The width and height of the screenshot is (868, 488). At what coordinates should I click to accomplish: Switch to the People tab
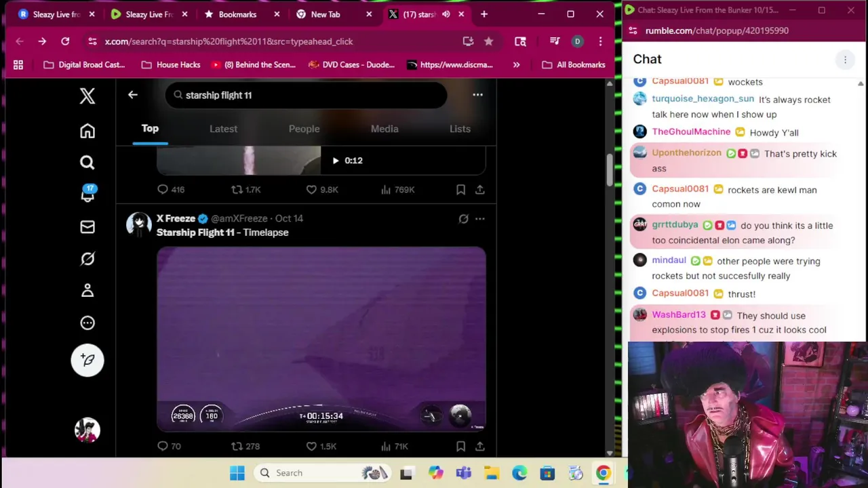click(304, 129)
